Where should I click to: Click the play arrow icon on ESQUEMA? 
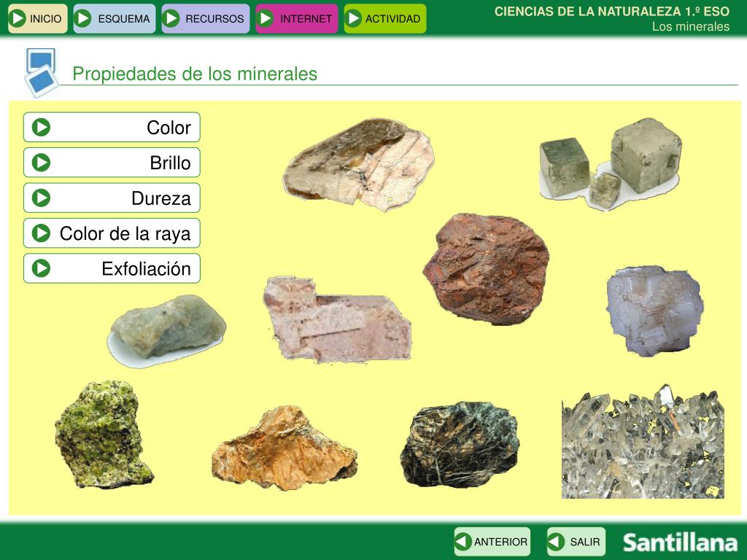83,18
